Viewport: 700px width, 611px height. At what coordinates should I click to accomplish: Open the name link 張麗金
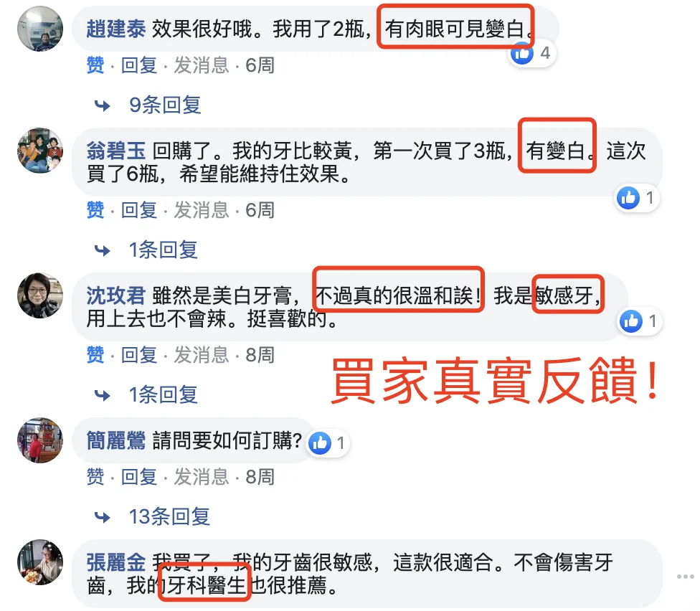tap(116, 562)
